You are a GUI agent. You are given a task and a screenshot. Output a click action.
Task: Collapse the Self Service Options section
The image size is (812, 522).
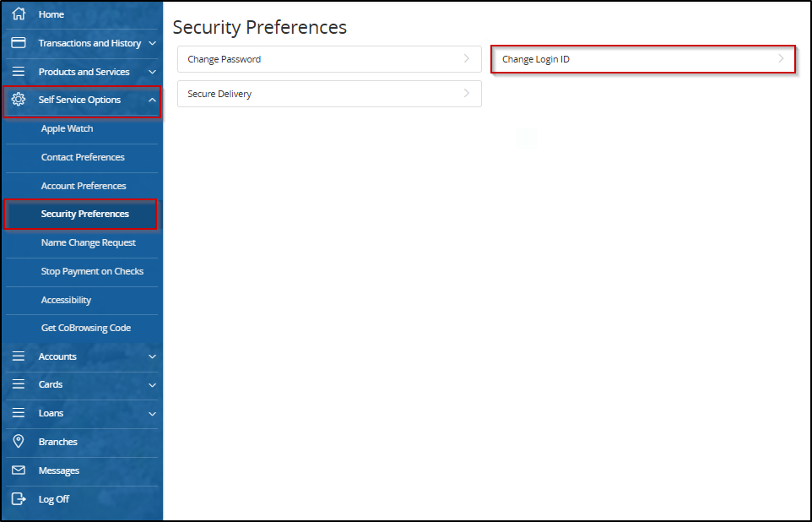(153, 100)
